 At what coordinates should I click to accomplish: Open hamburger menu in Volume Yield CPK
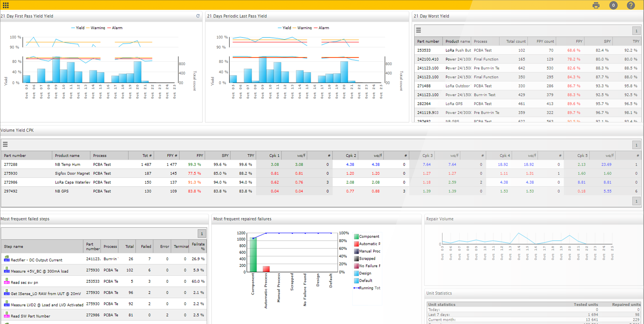point(5,144)
